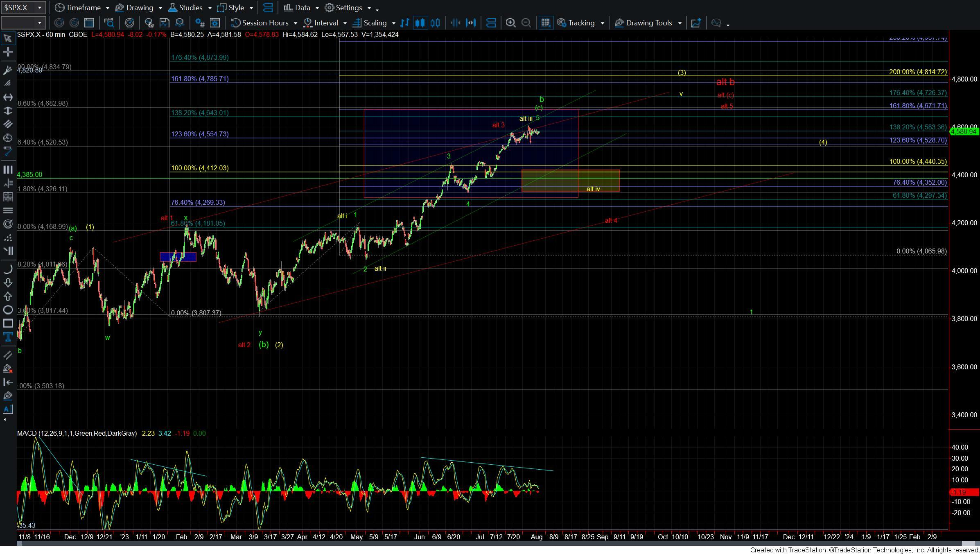Switch chart style to OHLC bars

(x=404, y=23)
